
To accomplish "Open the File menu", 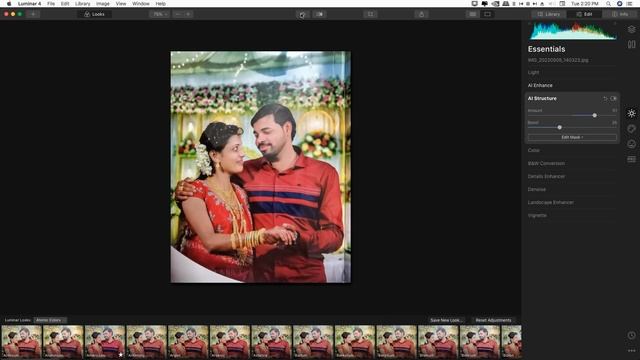I will click(51, 4).
